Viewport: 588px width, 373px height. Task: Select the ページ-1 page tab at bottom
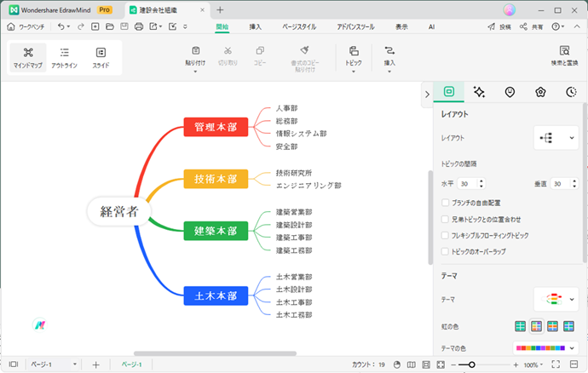tap(131, 364)
